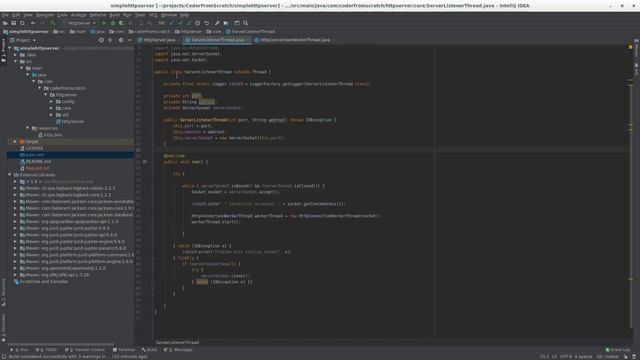Open the Version Control tool window
Screen dimensions: 640x360
[85, 350]
